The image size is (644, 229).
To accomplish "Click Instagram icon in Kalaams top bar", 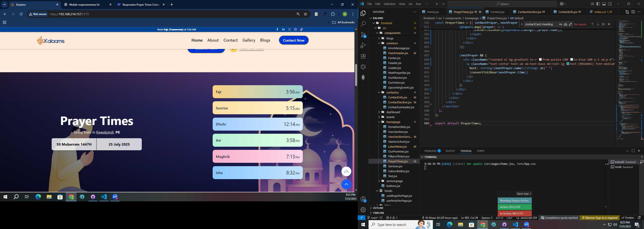I will click(295, 30).
